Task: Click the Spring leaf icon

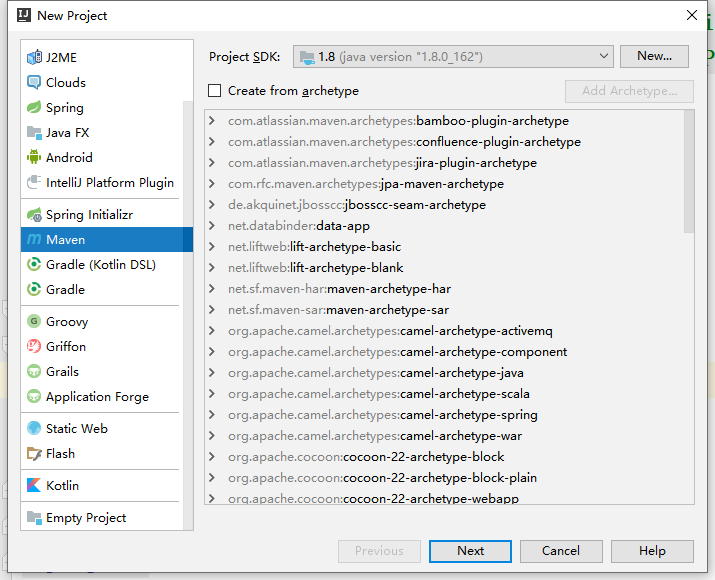Action: coord(34,108)
